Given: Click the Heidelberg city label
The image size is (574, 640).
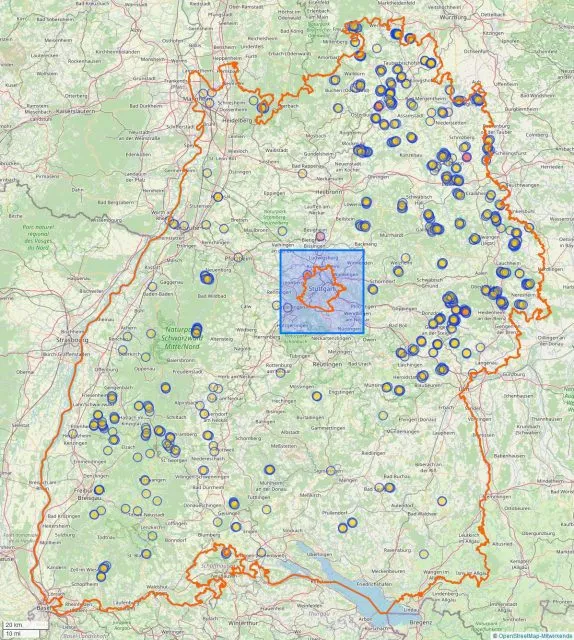Looking at the screenshot, I should (237, 120).
